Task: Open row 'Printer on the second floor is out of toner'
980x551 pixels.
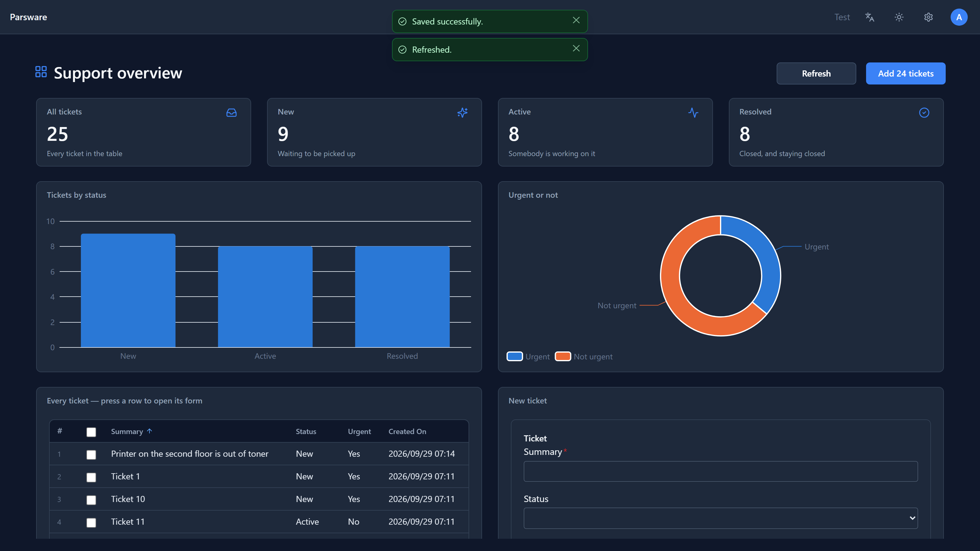Action: [x=259, y=454]
